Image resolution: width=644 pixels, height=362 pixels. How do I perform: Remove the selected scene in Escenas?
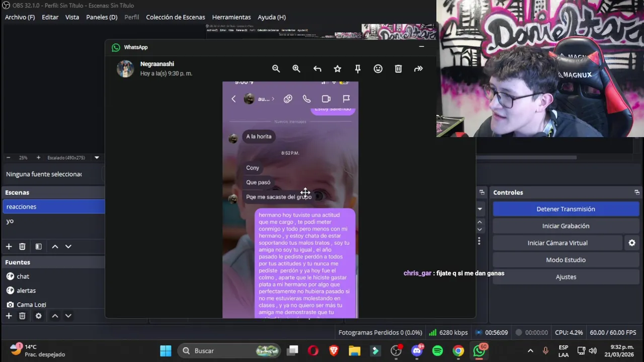point(22,246)
